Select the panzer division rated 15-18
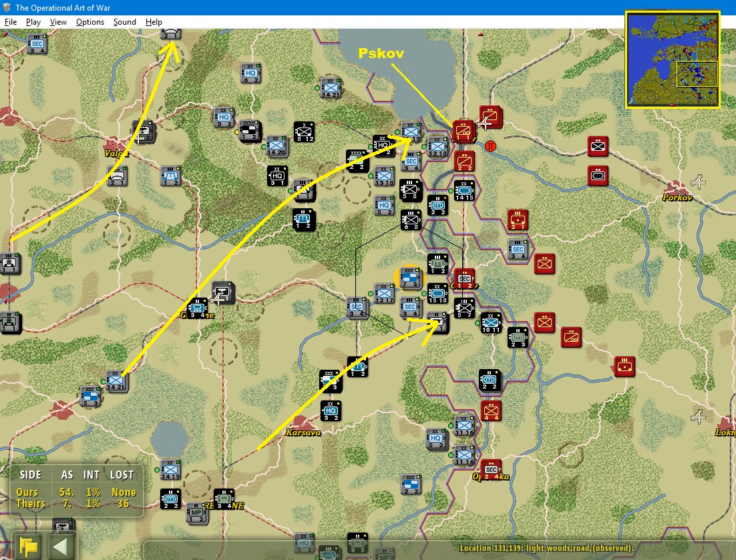This screenshot has width=736, height=560. pos(437,294)
